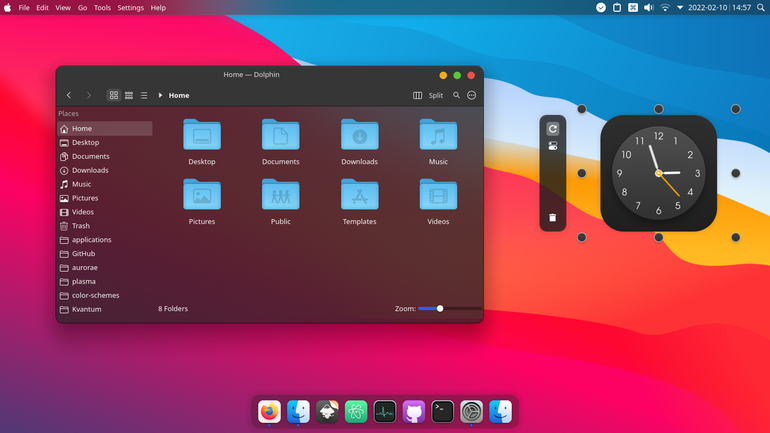The height and width of the screenshot is (433, 770).
Task: Expand hidden system tray items arrow
Action: 680,7
